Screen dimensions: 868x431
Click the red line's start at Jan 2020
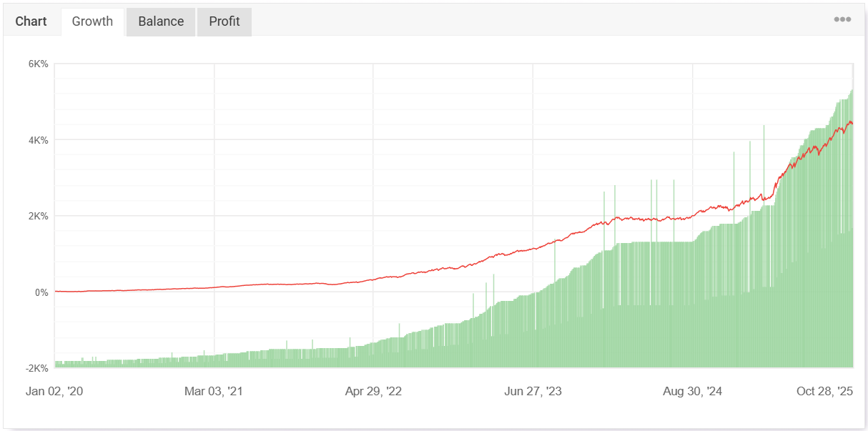click(x=56, y=291)
